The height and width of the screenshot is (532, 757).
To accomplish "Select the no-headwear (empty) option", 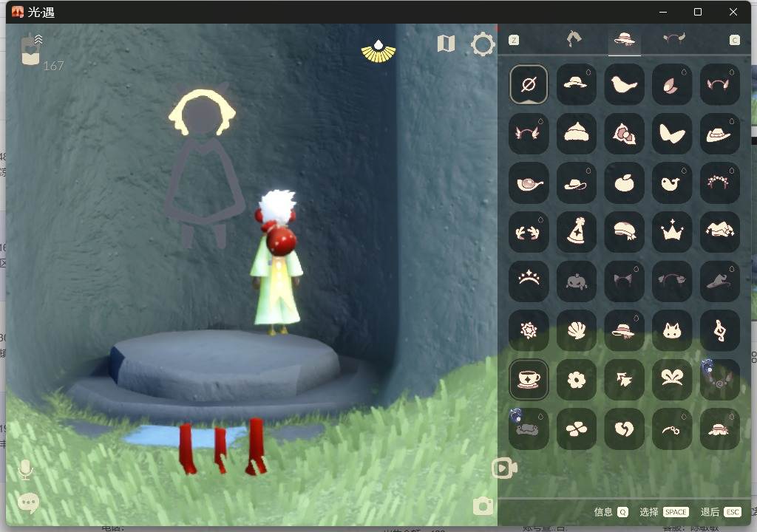I will (x=529, y=84).
